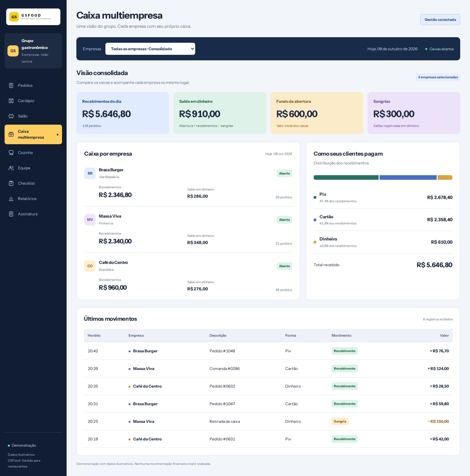Screen dimensions: 470x476
Task: Click the Equipe people icon
Action: (x=11, y=168)
